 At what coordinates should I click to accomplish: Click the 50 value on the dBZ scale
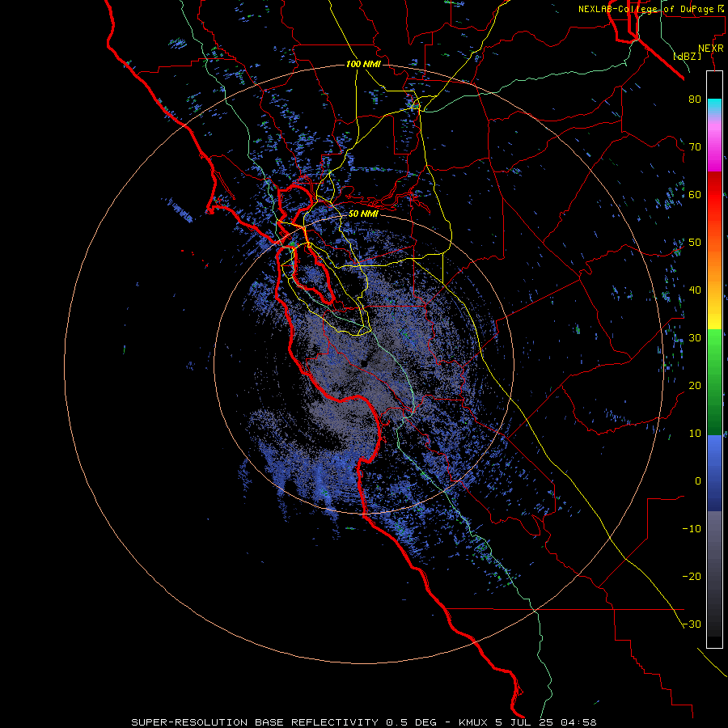695,243
